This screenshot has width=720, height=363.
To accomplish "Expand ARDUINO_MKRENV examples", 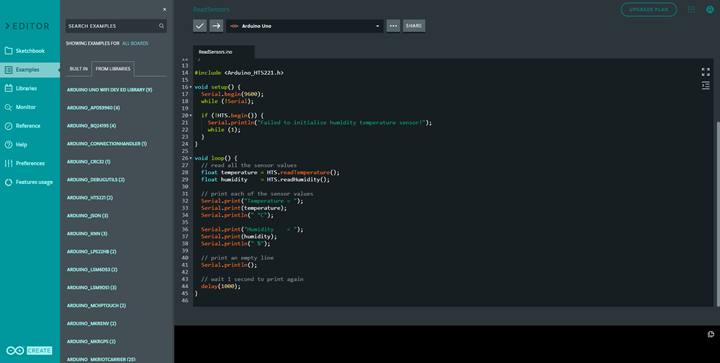I will click(x=91, y=324).
